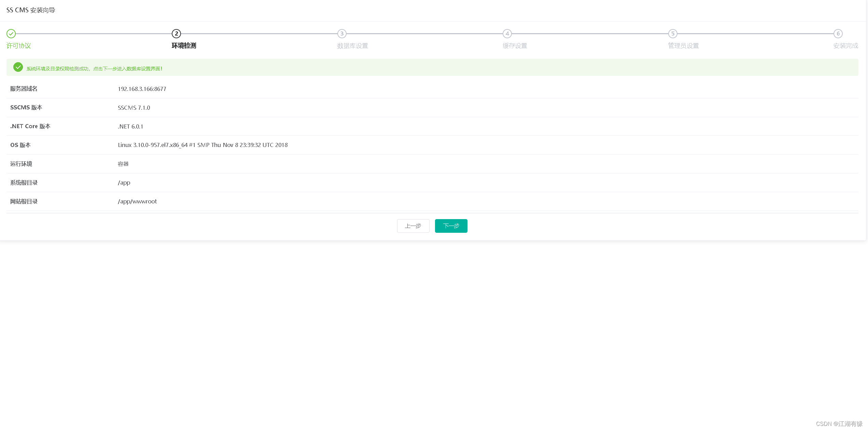The image size is (868, 430).
Task: Proceed with the 下一步 button
Action: pos(451,226)
